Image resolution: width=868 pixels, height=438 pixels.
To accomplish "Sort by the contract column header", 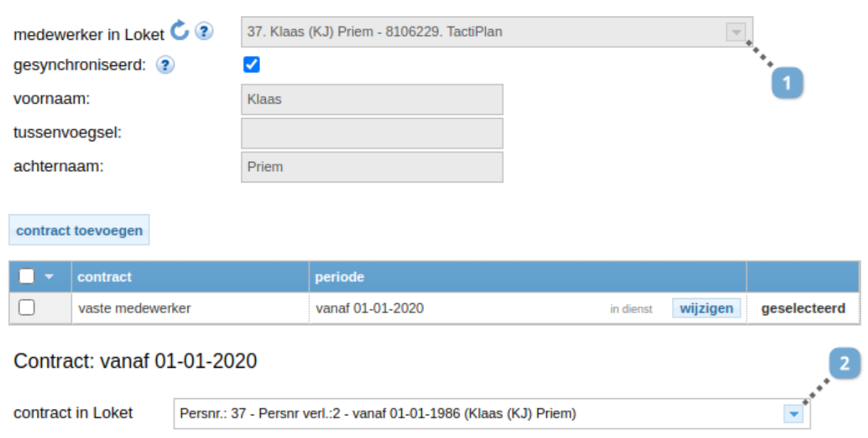I will click(x=104, y=277).
